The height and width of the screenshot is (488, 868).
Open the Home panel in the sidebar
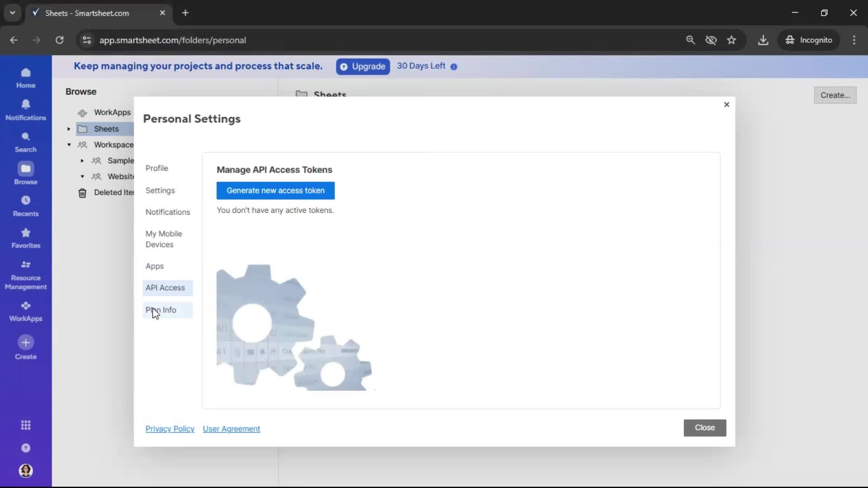[26, 78]
